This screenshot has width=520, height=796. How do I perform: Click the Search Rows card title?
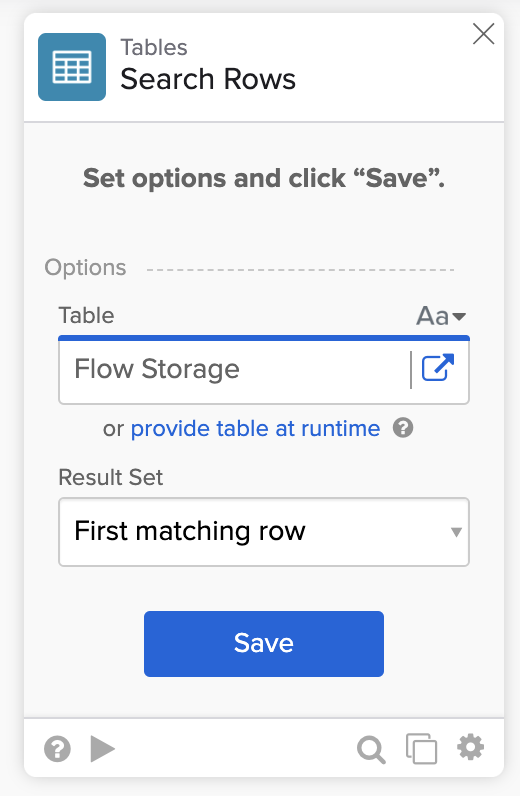[208, 79]
